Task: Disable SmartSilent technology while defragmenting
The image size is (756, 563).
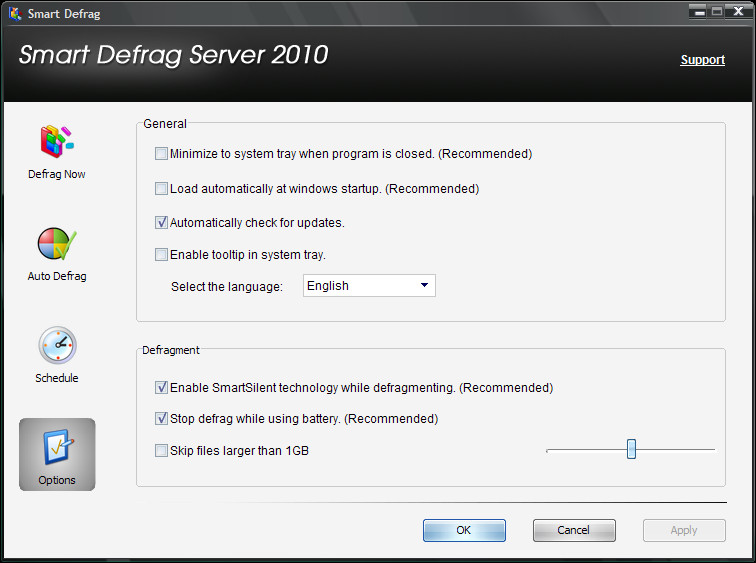Action: tap(161, 388)
